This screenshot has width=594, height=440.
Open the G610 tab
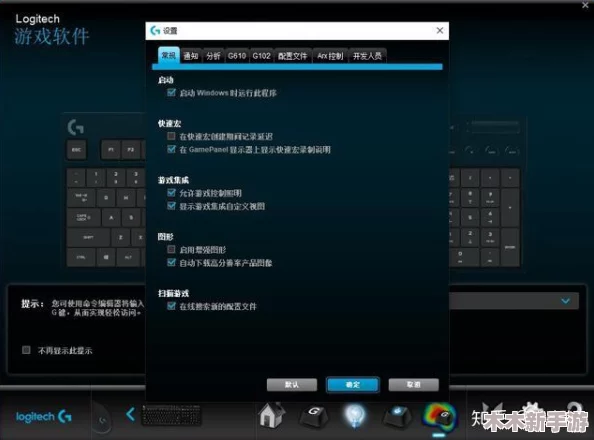click(237, 56)
